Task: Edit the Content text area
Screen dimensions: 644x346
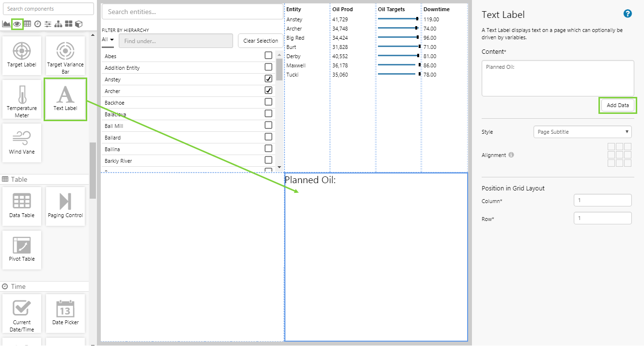Action: 558,78
